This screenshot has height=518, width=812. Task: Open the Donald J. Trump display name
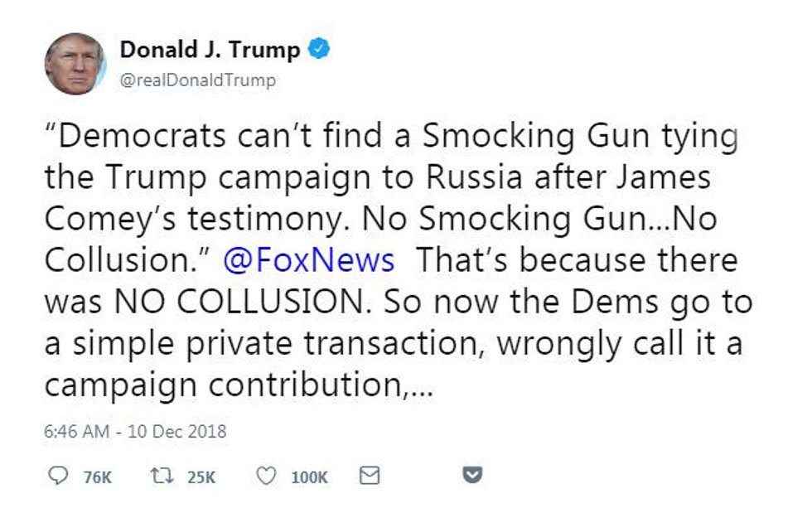[210, 50]
